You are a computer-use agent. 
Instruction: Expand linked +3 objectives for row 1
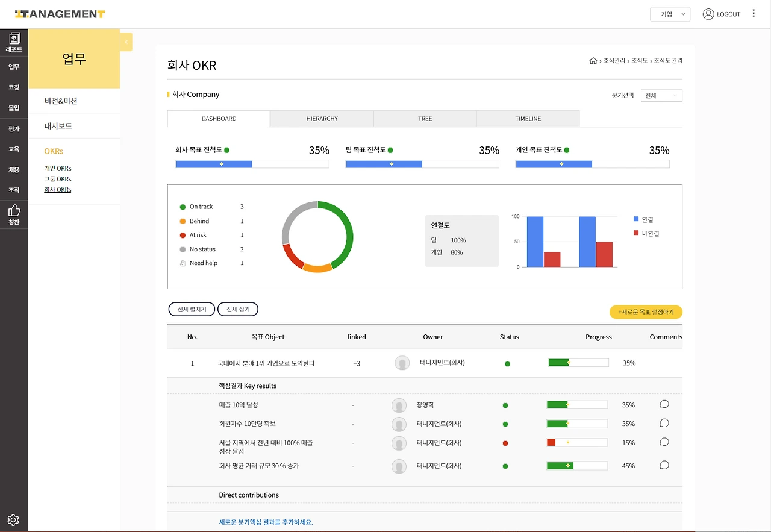click(357, 363)
